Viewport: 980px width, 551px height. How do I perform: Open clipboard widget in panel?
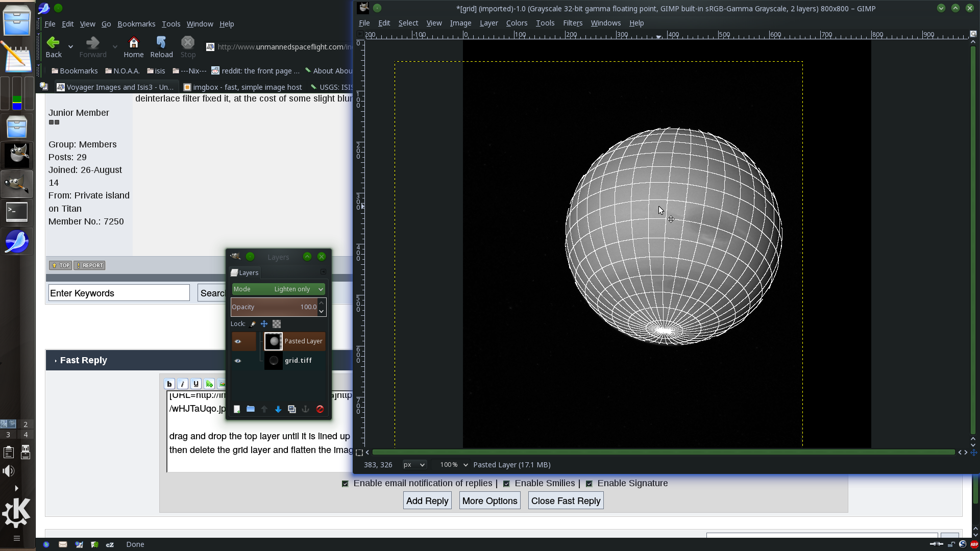9,453
